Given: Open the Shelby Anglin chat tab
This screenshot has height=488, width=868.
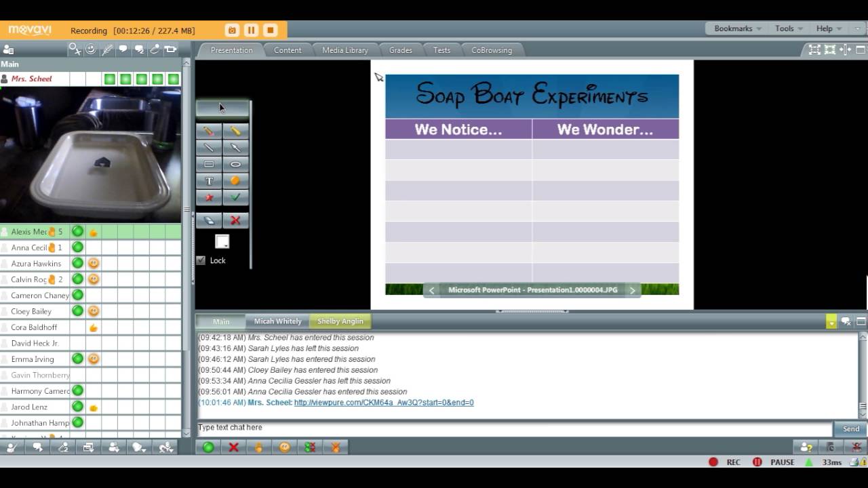Looking at the screenshot, I should 340,321.
